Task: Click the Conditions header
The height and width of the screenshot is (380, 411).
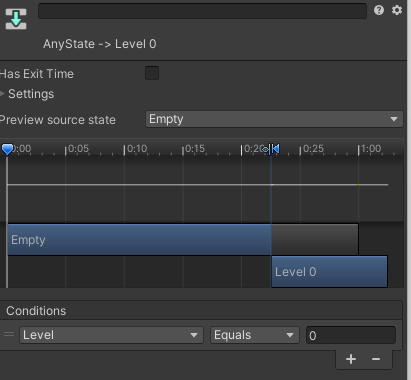Action: (x=36, y=311)
